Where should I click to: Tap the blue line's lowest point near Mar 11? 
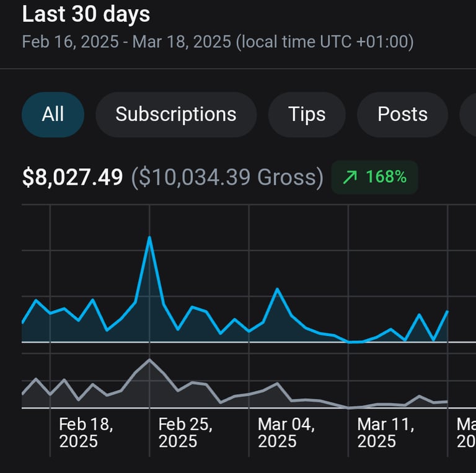pyautogui.click(x=350, y=342)
